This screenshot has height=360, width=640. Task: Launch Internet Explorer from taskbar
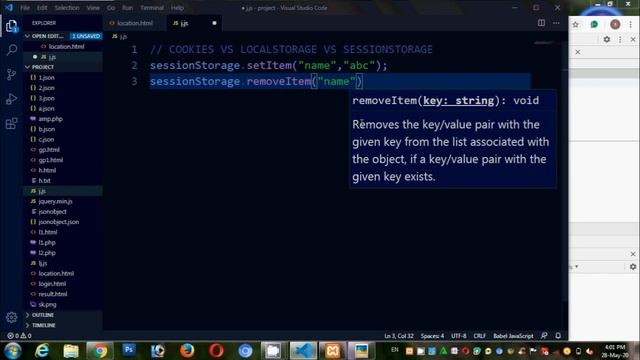coord(42,351)
